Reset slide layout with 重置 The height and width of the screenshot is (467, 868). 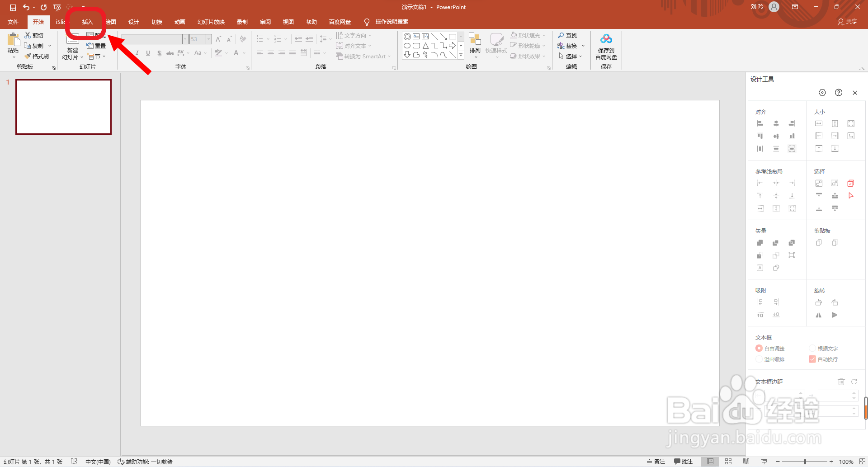[x=96, y=46]
